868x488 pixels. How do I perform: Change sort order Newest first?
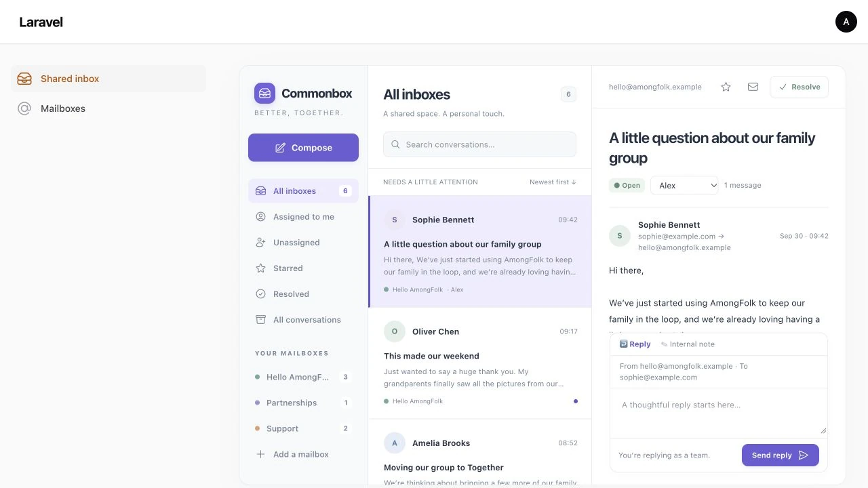(x=553, y=182)
